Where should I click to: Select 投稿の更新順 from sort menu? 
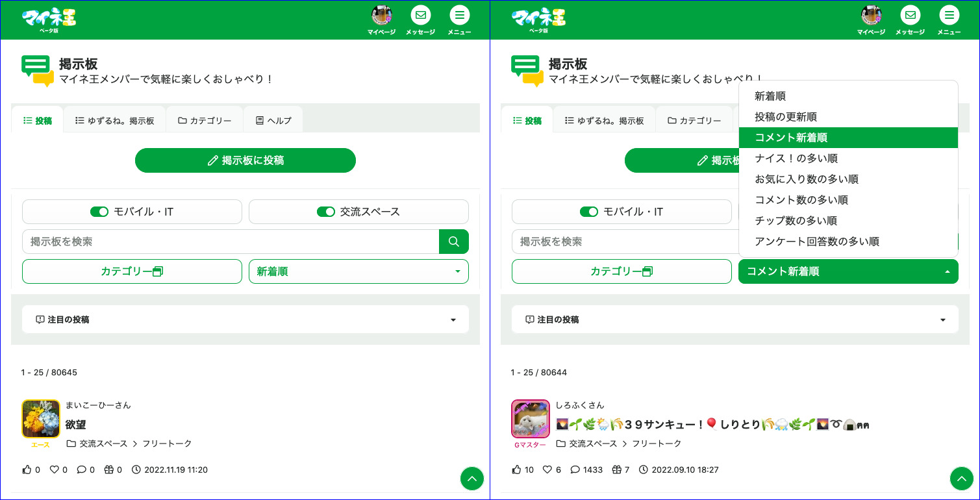point(848,117)
